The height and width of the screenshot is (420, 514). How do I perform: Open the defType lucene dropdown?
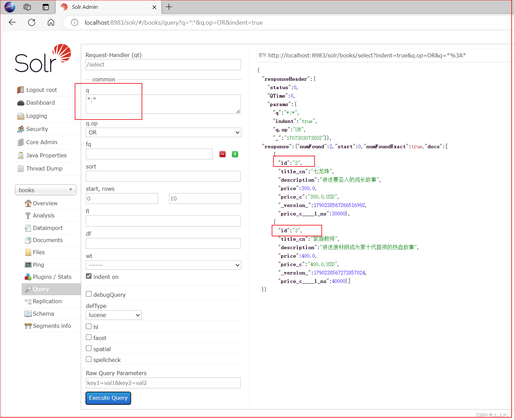114,315
